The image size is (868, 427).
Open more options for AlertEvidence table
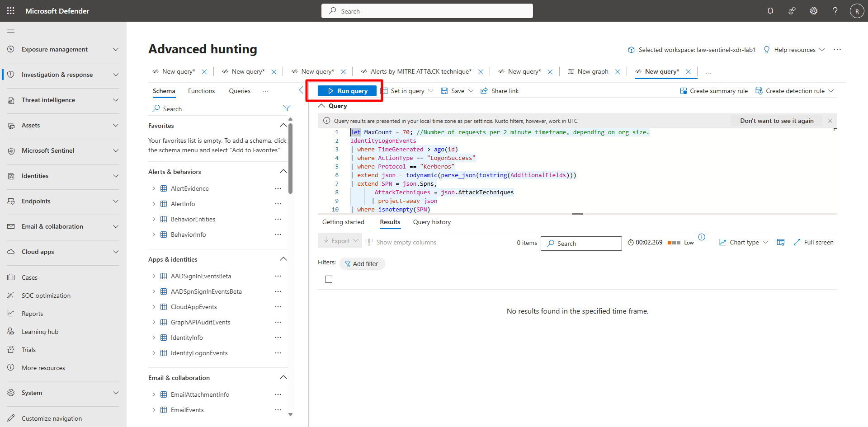pos(278,188)
